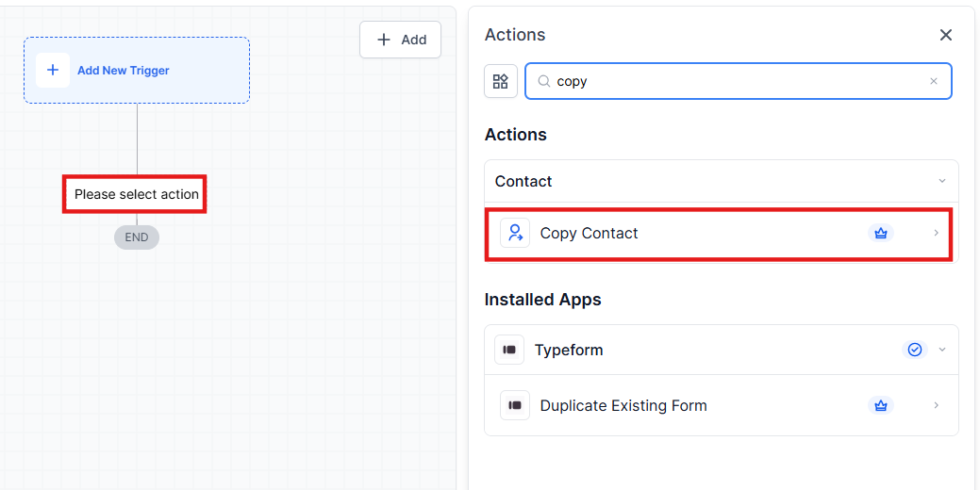Collapse the Typeform app section
The width and height of the screenshot is (980, 490).
click(x=941, y=350)
